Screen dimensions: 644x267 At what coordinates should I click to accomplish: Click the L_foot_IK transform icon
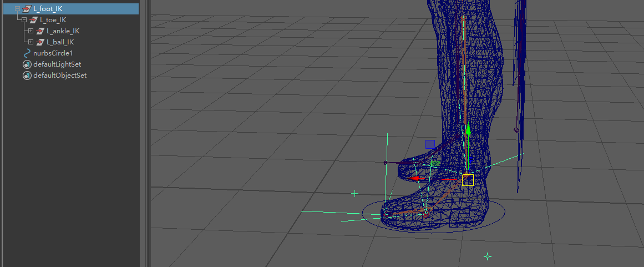(27, 9)
